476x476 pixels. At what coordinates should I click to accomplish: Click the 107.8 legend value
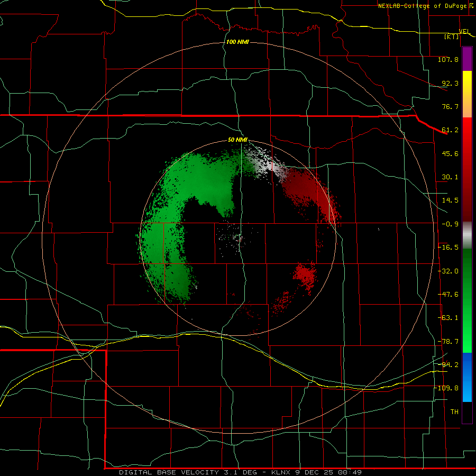click(x=448, y=59)
